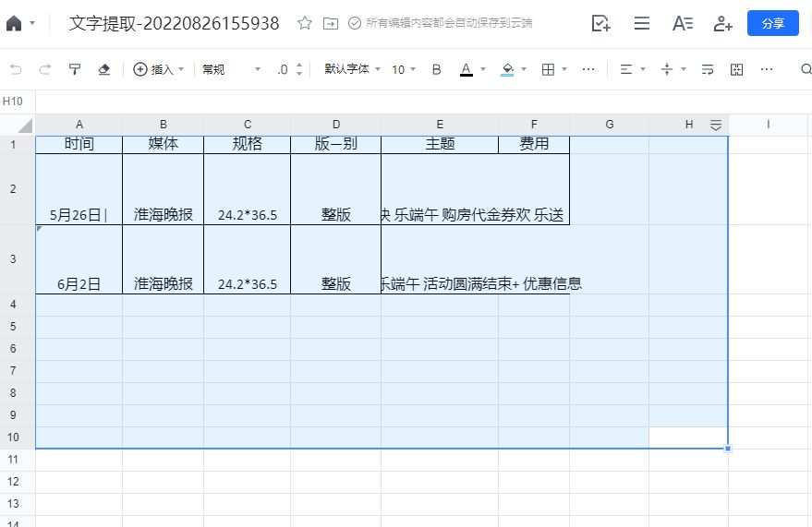
Task: Click selection fill handle at H10 corner
Action: (x=728, y=449)
